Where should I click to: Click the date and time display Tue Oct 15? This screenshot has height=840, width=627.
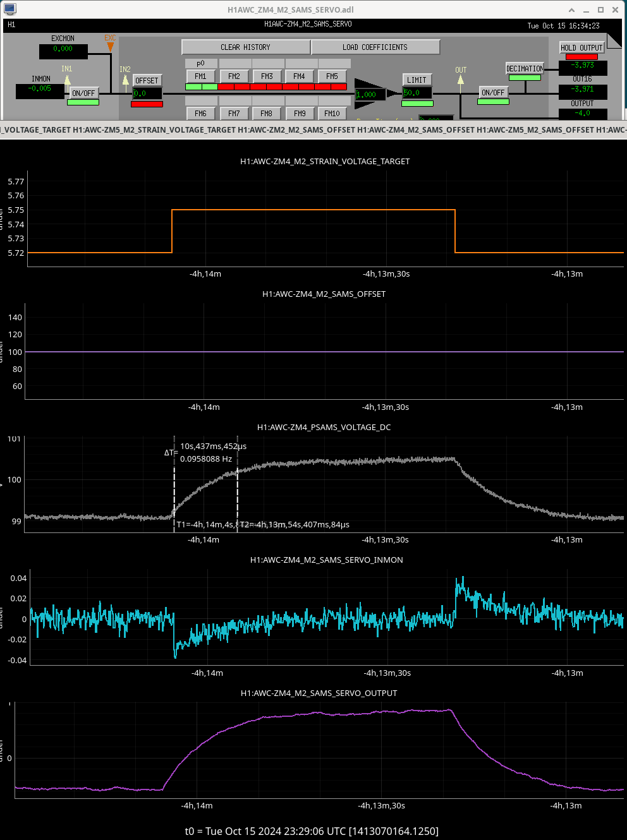click(x=563, y=26)
